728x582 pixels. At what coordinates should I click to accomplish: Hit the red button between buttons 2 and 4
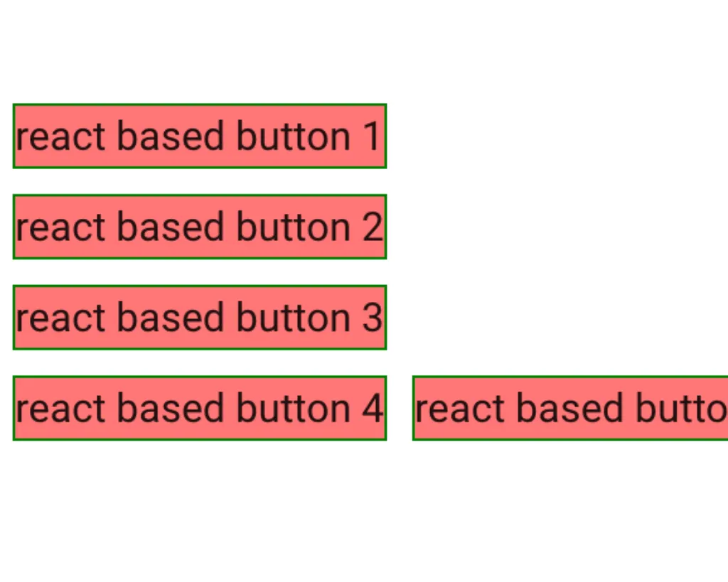pyautogui.click(x=199, y=317)
